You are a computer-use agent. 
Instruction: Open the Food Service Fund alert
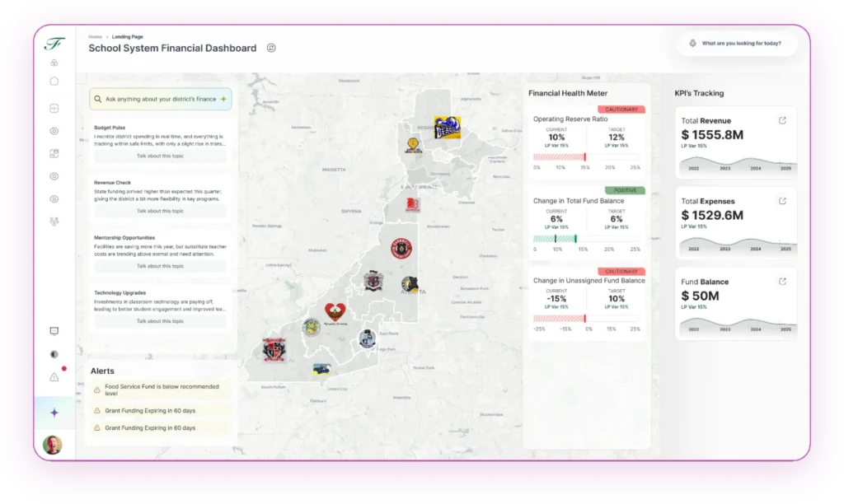pos(161,390)
